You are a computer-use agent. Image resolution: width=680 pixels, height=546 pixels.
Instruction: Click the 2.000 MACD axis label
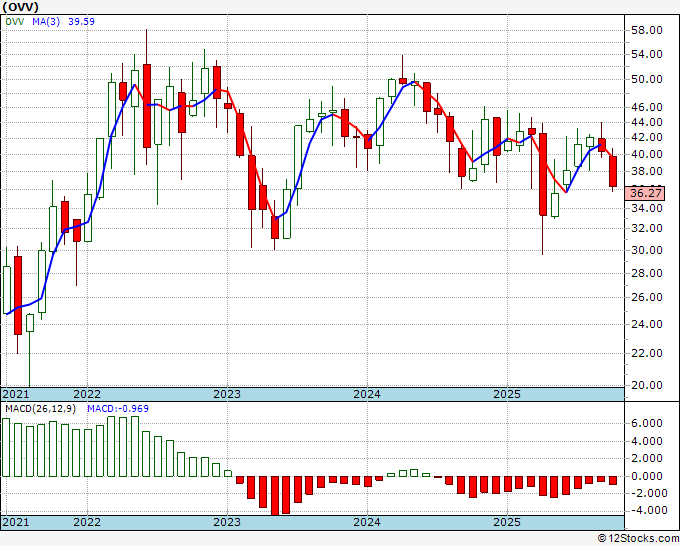647,458
